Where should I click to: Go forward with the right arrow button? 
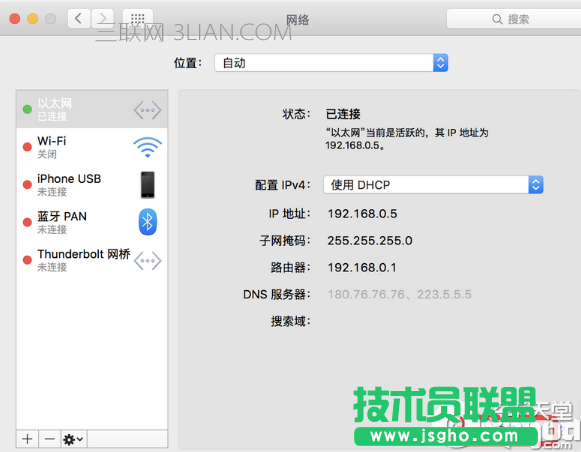103,18
